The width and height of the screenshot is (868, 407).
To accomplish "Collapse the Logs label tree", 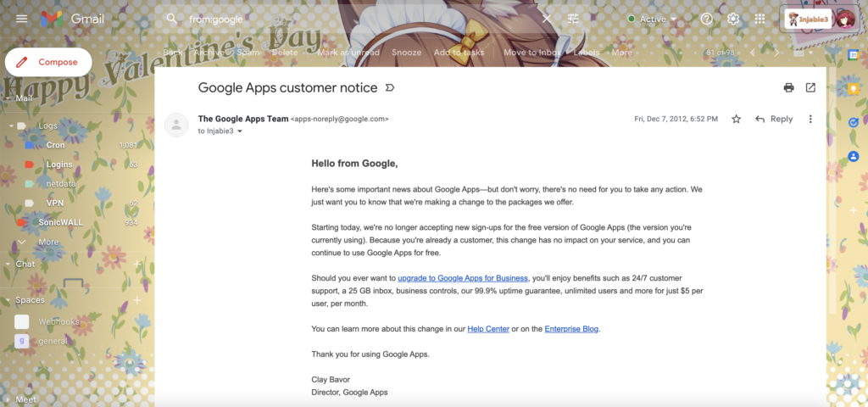I will 11,125.
